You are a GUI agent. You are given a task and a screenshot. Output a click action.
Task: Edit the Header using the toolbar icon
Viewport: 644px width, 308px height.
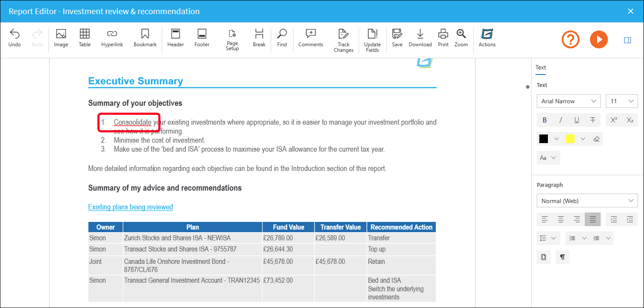click(175, 38)
